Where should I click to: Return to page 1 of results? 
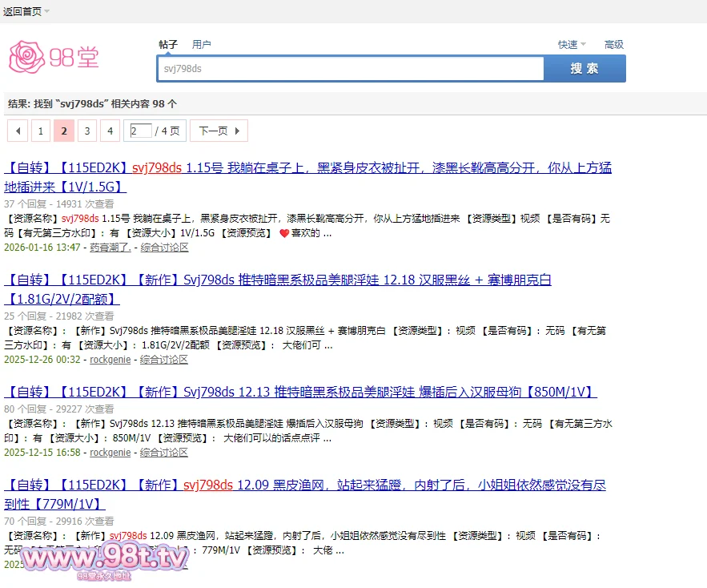40,130
